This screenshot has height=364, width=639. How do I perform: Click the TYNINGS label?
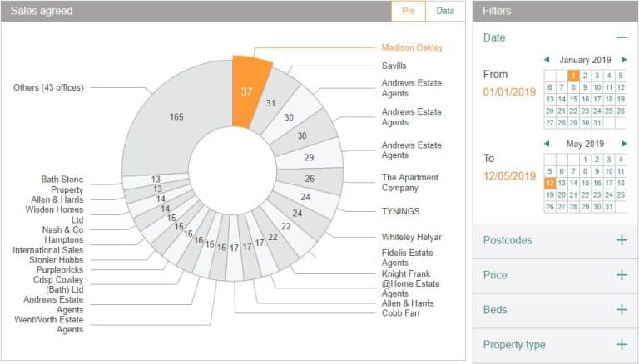coord(400,211)
